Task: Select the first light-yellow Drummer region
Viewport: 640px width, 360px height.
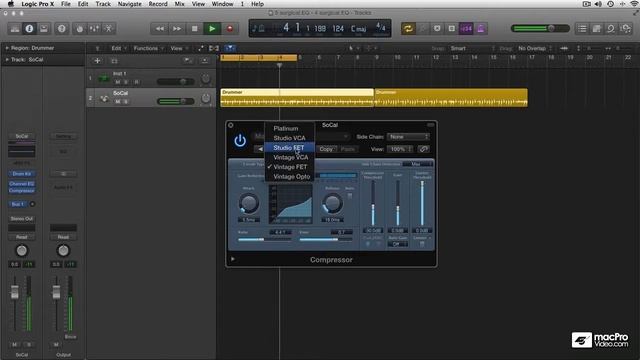Action: 297,98
